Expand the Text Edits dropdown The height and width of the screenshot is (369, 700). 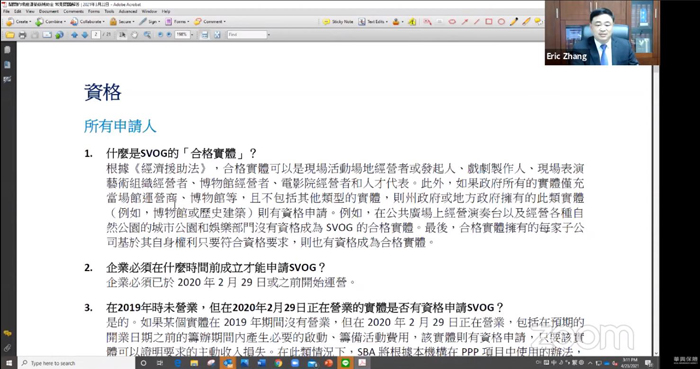(373, 21)
